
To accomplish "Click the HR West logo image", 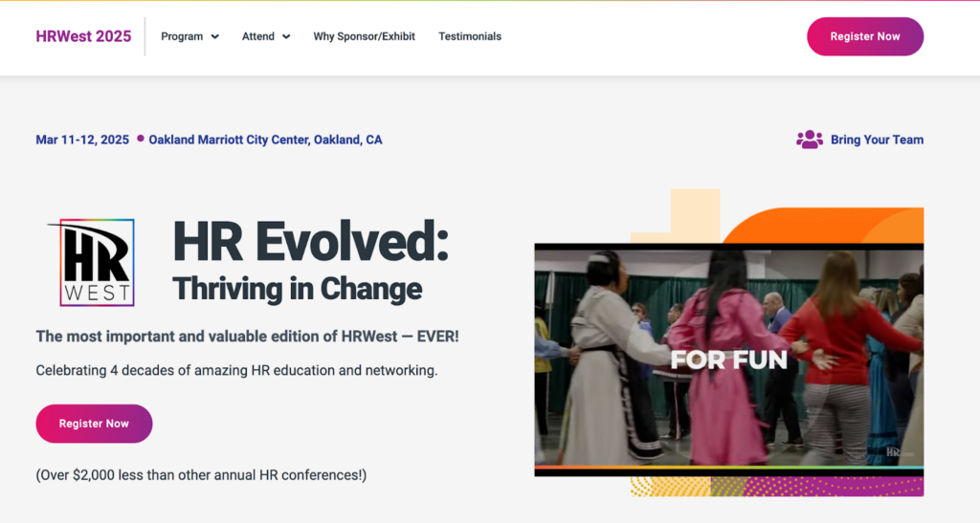I will tap(92, 262).
